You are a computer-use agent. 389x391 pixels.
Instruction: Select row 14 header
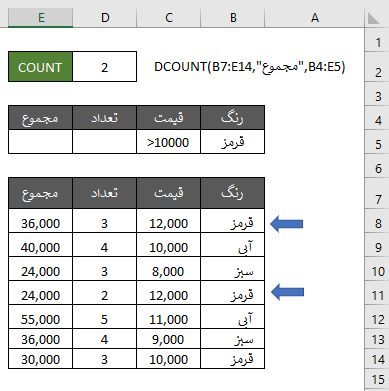pyautogui.click(x=377, y=359)
